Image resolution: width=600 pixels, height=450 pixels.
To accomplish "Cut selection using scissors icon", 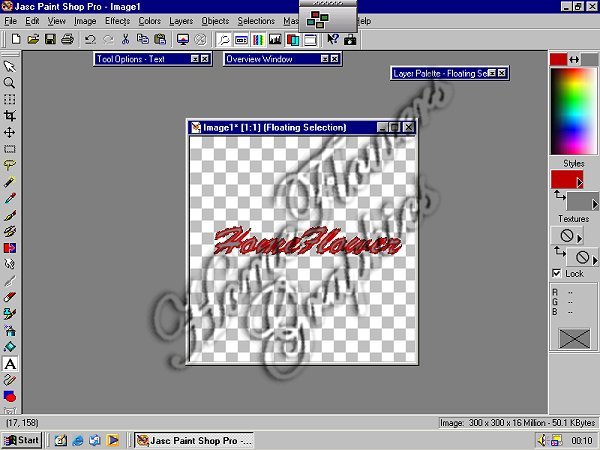I will (125, 39).
